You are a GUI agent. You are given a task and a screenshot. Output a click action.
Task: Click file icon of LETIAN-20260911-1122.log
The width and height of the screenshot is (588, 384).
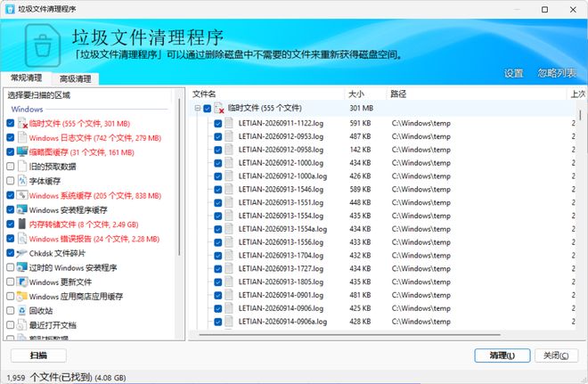229,123
